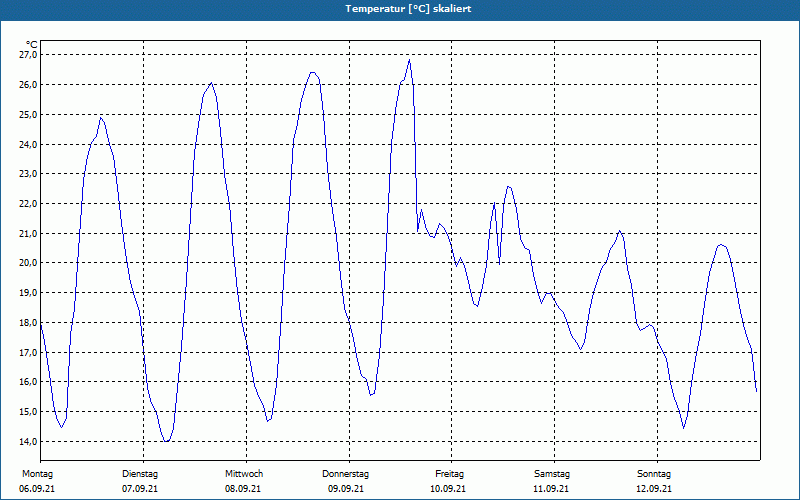Viewport: 800px width, 500px height.
Task: Click the Monday peak near 25°C
Action: [101, 118]
